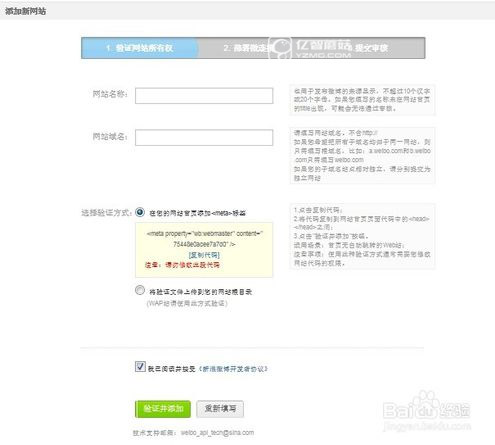Click the weibo_api_tech@sina.com email text
Viewport: 495px width, 445px height.
[217, 433]
